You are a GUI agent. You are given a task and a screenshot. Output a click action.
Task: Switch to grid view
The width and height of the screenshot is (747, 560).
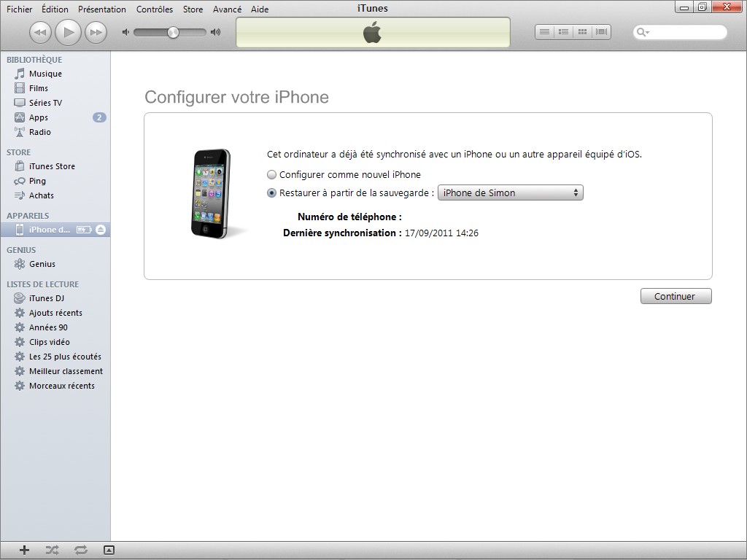pos(582,32)
